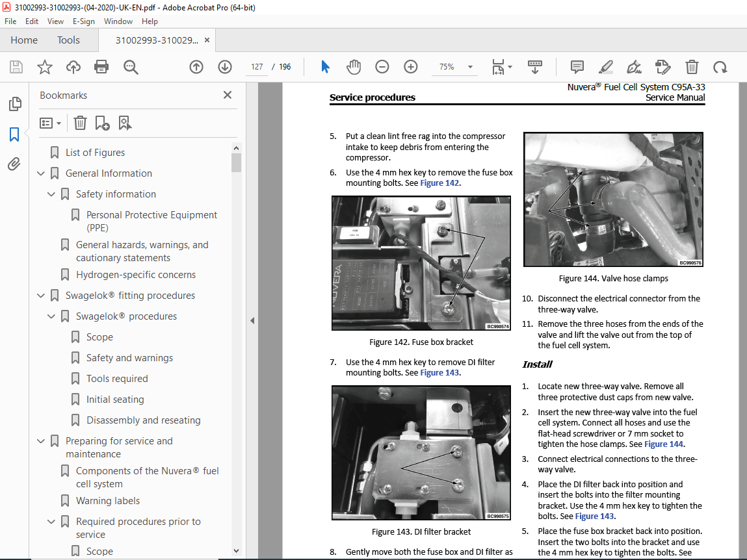Open bookmarks options menu dropdown
This screenshot has width=747, height=560.
pyautogui.click(x=51, y=123)
